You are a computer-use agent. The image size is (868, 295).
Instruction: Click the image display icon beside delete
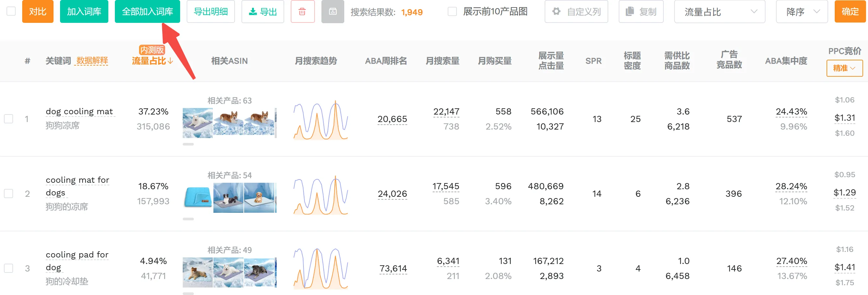pos(333,11)
